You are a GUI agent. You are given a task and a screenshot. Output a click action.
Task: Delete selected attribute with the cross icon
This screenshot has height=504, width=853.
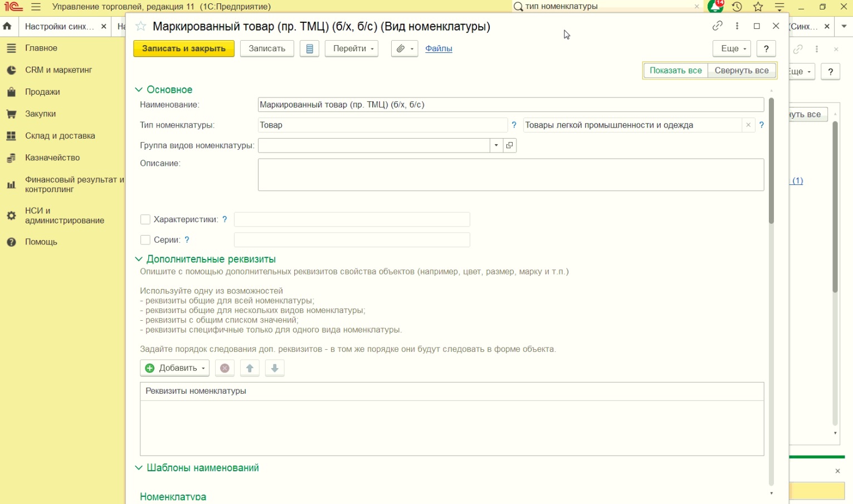[x=225, y=368]
